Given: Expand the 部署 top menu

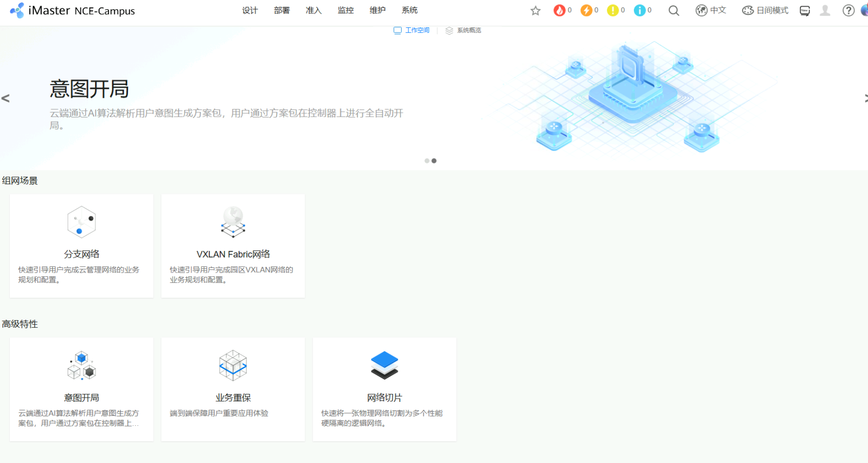Looking at the screenshot, I should point(282,10).
